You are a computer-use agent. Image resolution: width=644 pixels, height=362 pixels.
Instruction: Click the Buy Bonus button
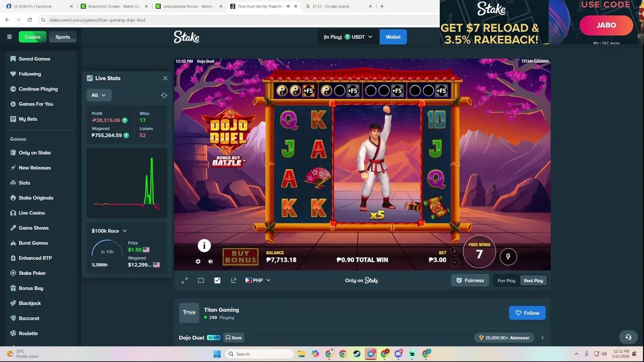(x=240, y=257)
